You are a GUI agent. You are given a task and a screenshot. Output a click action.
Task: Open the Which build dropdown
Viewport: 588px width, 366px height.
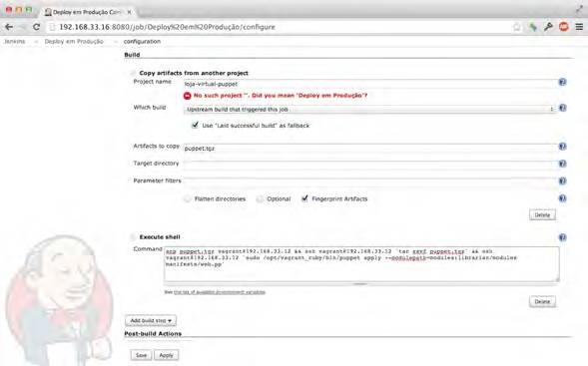click(x=369, y=110)
